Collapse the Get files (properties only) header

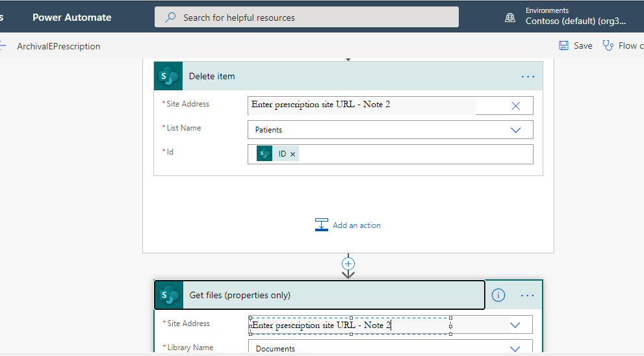[x=320, y=295]
